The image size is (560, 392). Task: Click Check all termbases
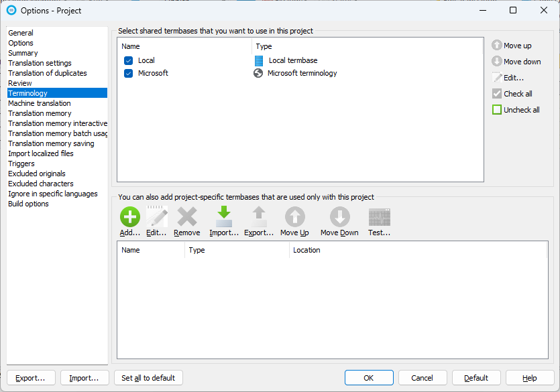tap(512, 93)
